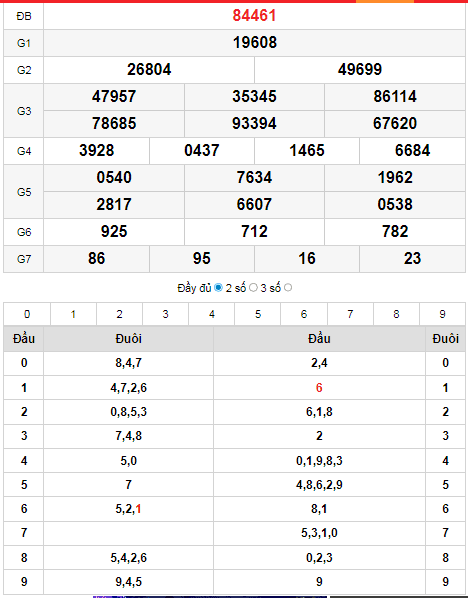Pick digit 2 in number filter row
Screen dimensions: 468x598
click(x=119, y=314)
